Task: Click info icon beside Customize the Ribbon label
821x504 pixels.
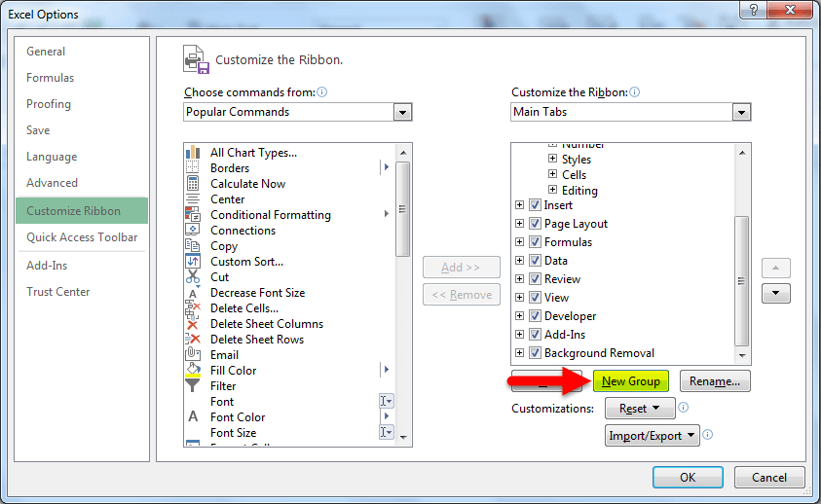Action: point(634,92)
